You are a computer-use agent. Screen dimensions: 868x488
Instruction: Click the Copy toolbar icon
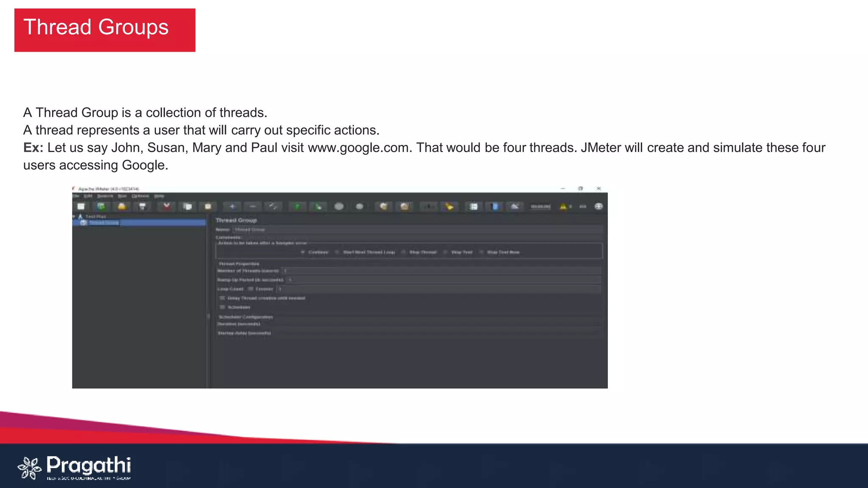pyautogui.click(x=187, y=206)
